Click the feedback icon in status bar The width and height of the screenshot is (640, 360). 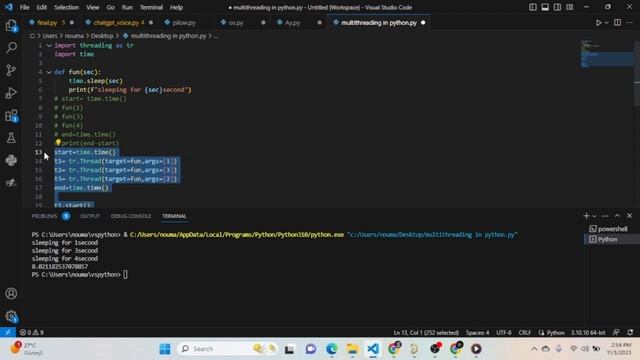616,332
